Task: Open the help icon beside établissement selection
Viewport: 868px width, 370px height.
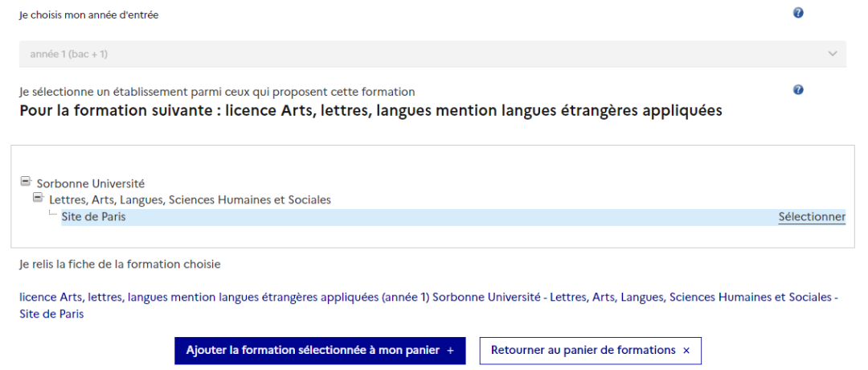Action: click(798, 89)
